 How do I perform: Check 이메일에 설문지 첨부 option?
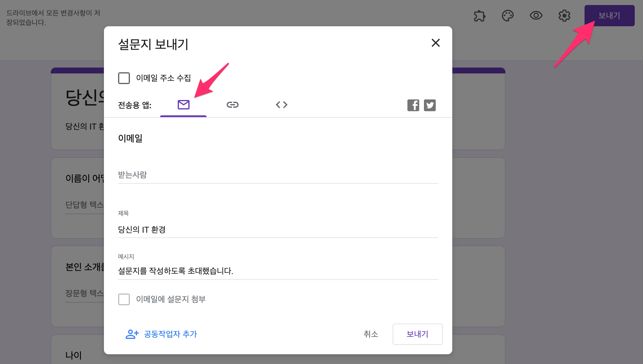point(124,299)
